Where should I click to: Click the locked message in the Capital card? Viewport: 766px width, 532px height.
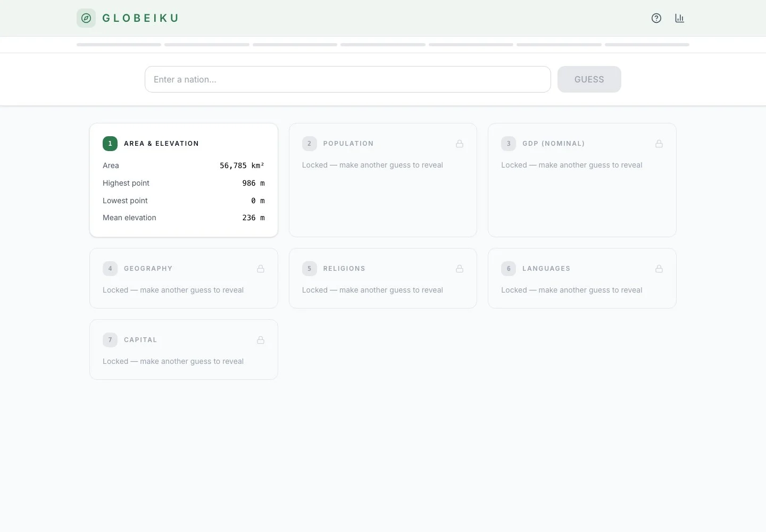[173, 361]
